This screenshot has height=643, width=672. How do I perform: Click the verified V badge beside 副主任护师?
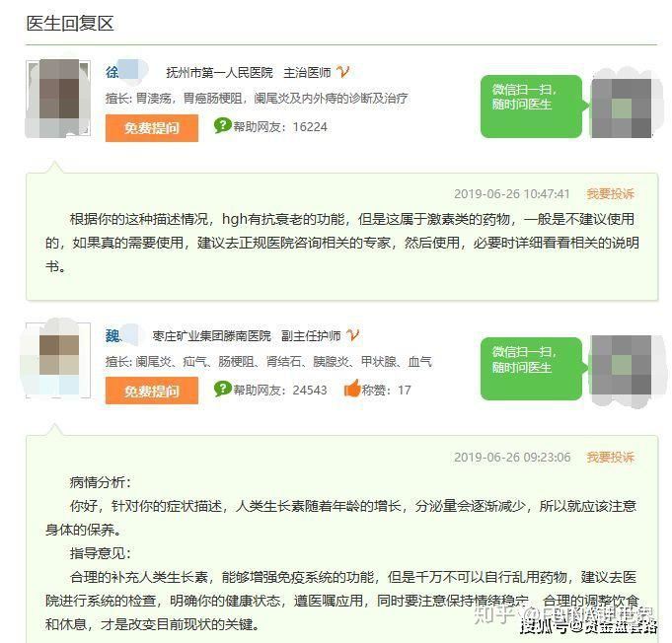352,335
